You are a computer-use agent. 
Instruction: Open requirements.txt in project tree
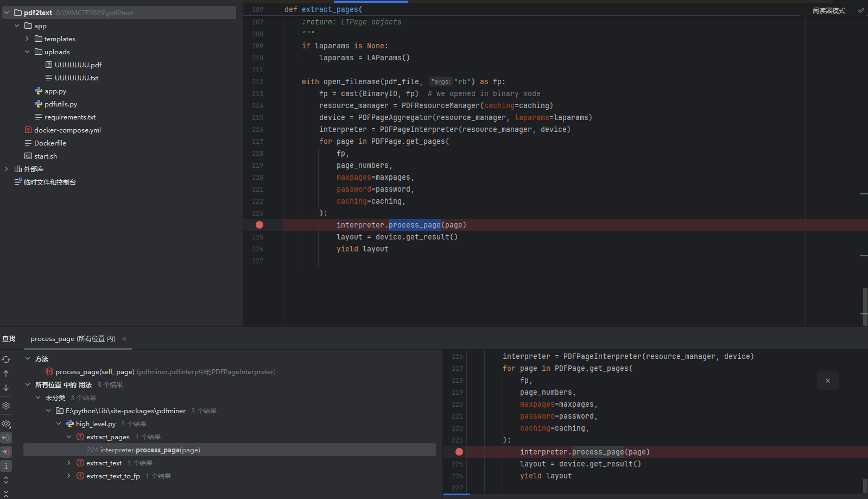70,117
